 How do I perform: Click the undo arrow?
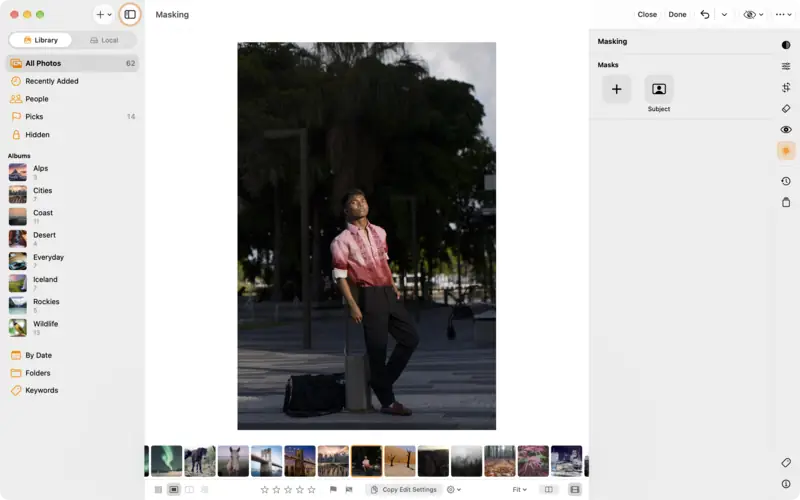(x=705, y=14)
